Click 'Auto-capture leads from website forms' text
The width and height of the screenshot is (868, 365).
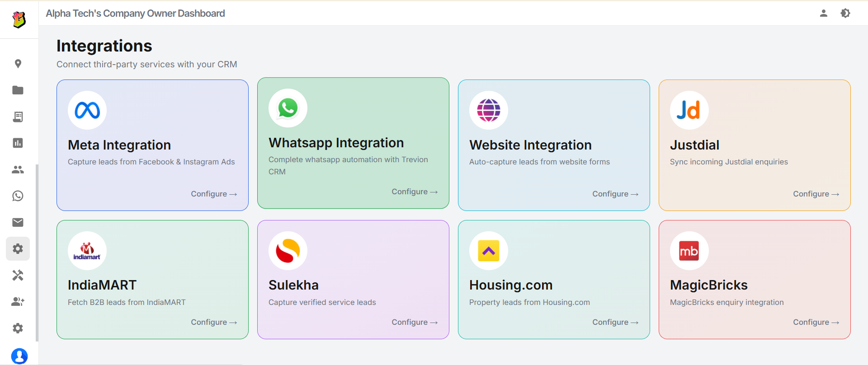539,162
